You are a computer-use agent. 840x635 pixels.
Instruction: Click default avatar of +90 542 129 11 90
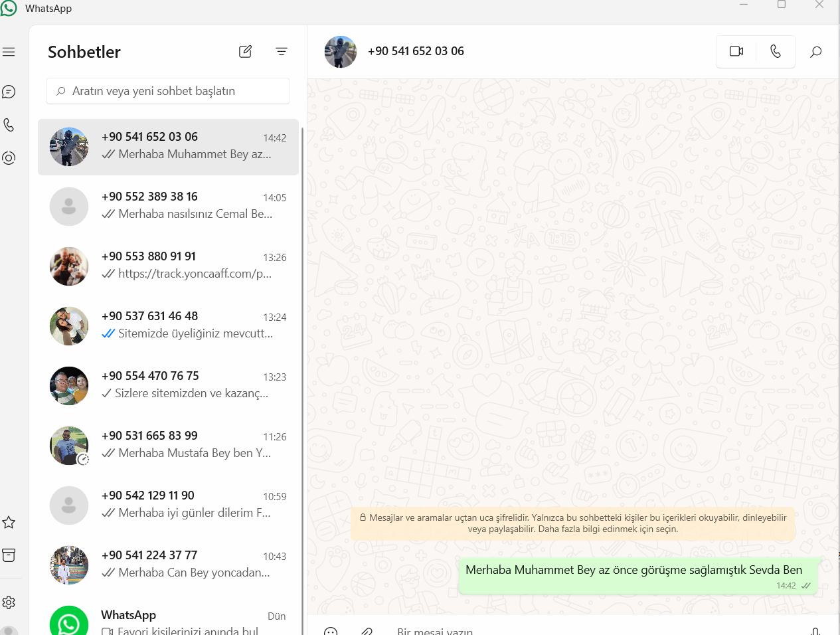tap(69, 505)
